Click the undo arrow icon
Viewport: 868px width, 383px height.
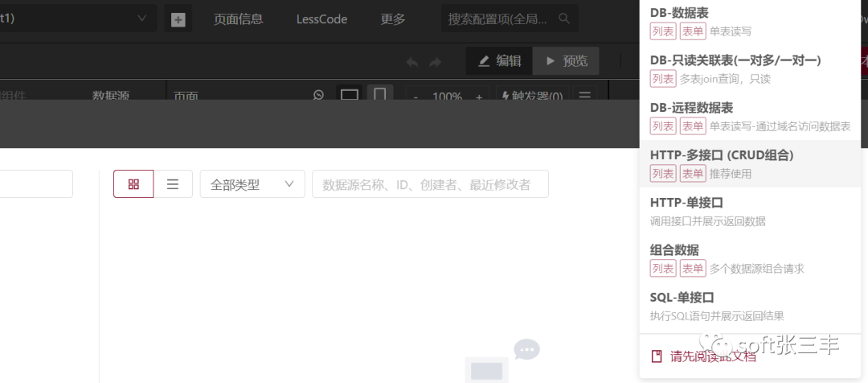pos(412,62)
